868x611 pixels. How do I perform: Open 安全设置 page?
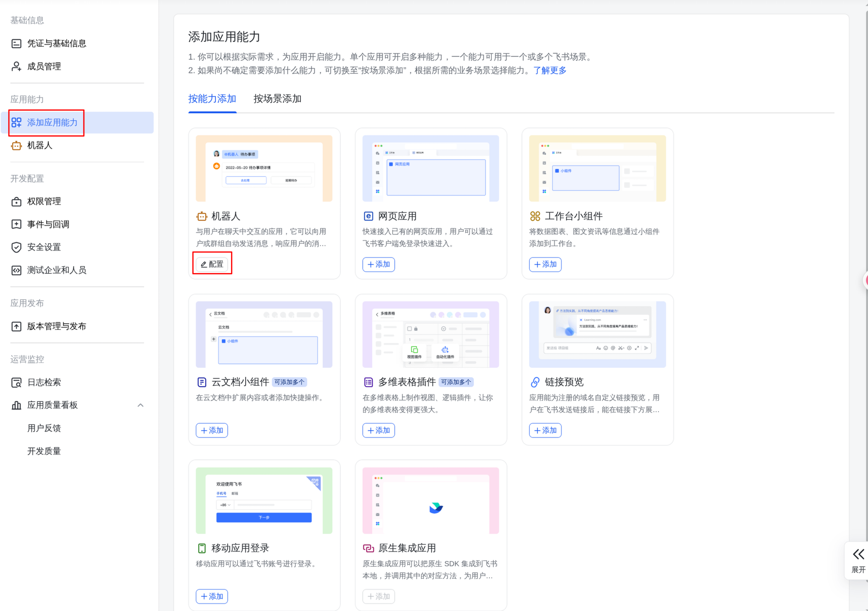coord(77,247)
